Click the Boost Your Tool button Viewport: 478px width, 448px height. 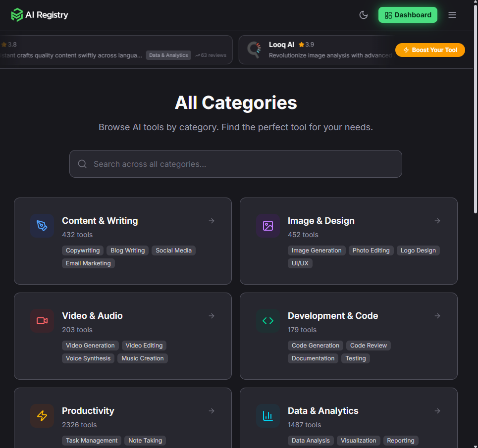[430, 50]
